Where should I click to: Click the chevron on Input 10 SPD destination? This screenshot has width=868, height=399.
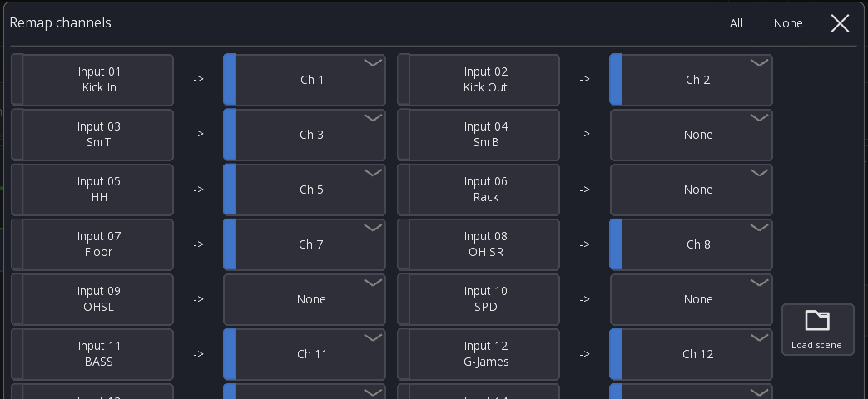click(x=759, y=283)
